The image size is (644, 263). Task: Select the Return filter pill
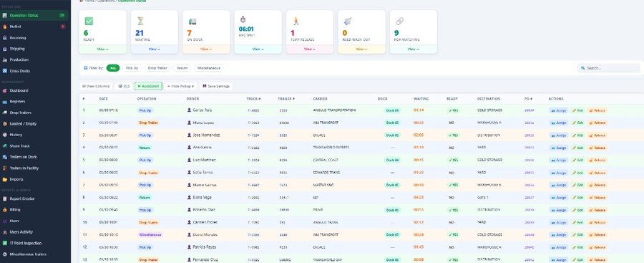tap(182, 68)
